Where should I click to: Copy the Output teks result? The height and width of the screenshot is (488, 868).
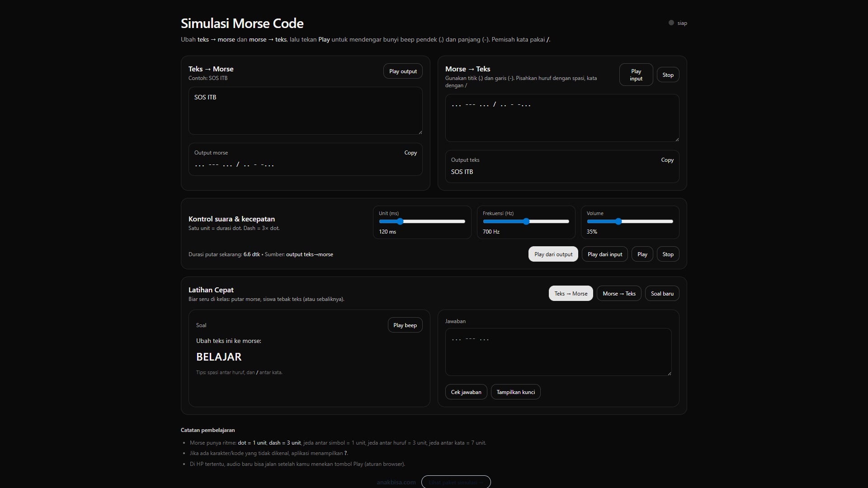[667, 160]
